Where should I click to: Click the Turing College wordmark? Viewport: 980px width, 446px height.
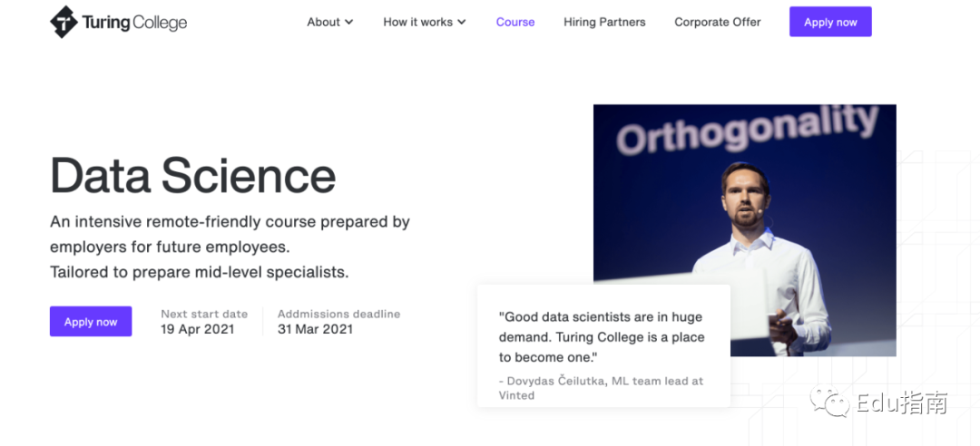tap(134, 23)
